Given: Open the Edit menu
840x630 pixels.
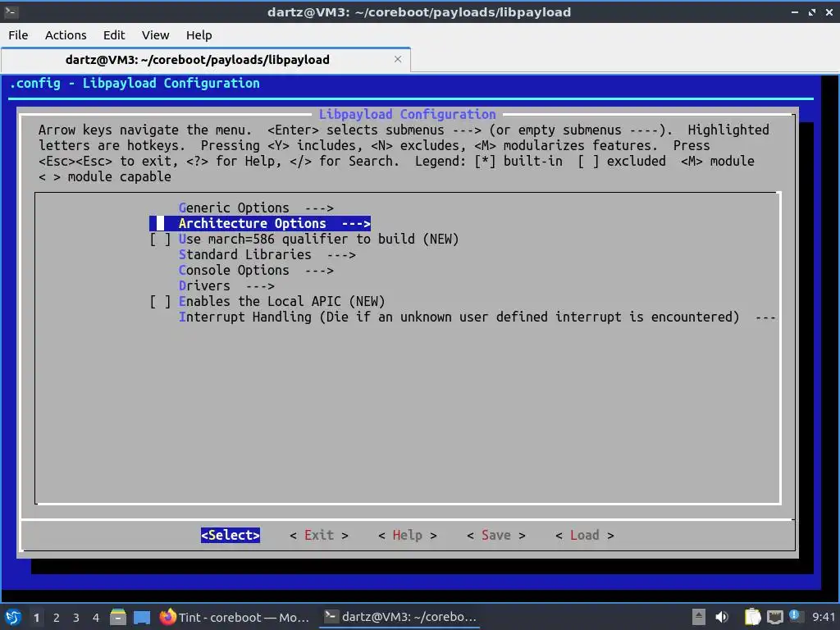Looking at the screenshot, I should tap(113, 34).
